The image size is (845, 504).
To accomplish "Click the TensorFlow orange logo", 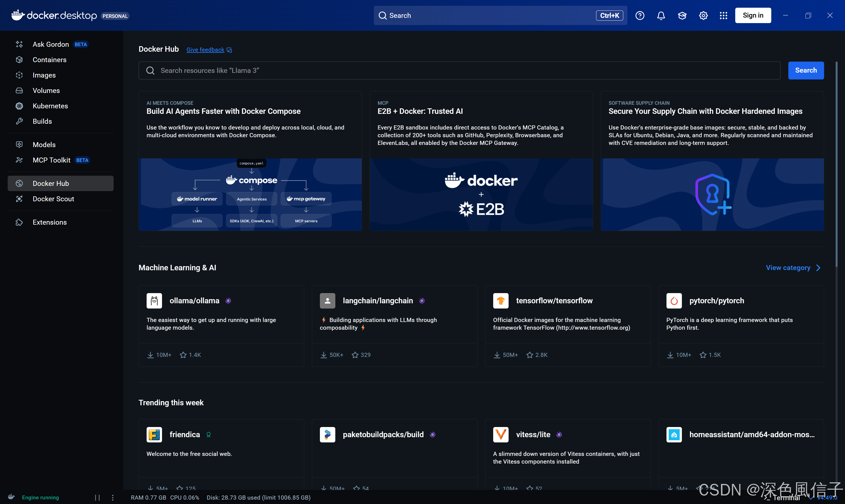I will (501, 301).
